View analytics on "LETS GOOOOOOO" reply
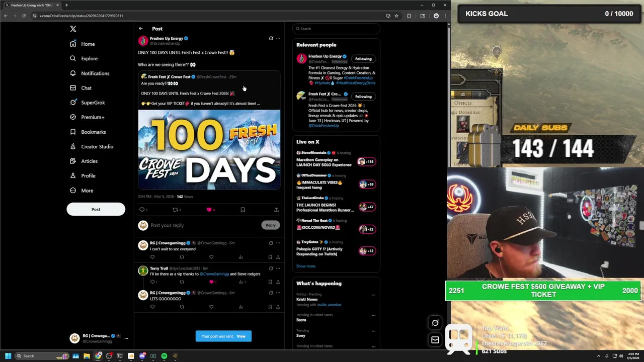The width and height of the screenshot is (644, 362). (x=240, y=307)
